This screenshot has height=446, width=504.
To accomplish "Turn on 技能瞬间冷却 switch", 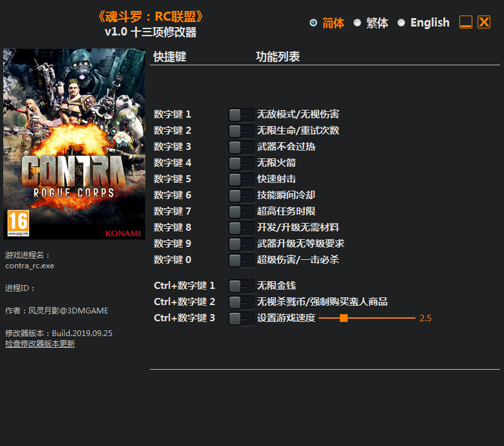I will (241, 195).
